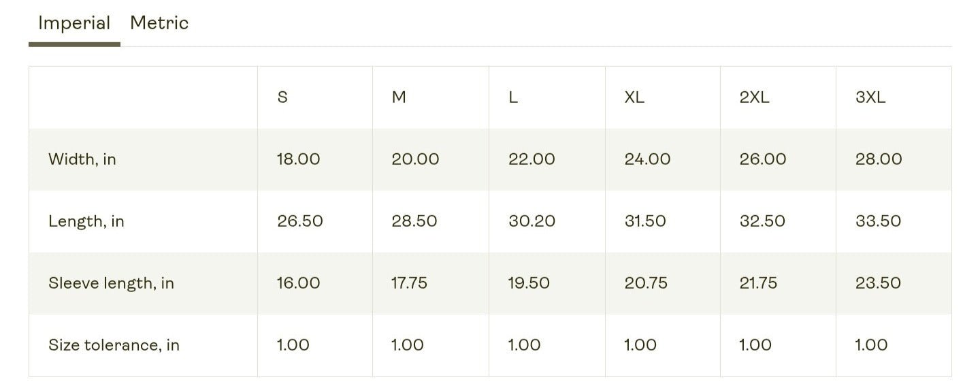This screenshot has height=388, width=980.
Task: Click the 31.50 length value for XL
Action: click(645, 221)
